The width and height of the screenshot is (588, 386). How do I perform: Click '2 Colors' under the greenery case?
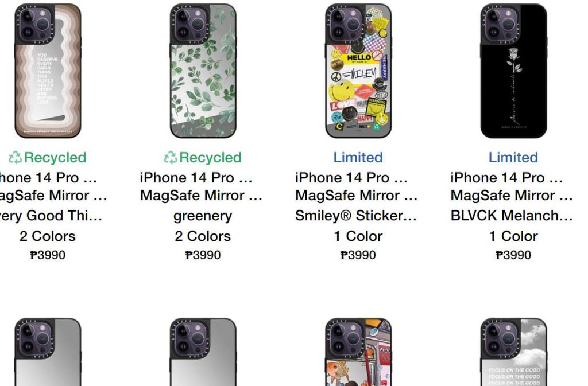click(x=203, y=236)
